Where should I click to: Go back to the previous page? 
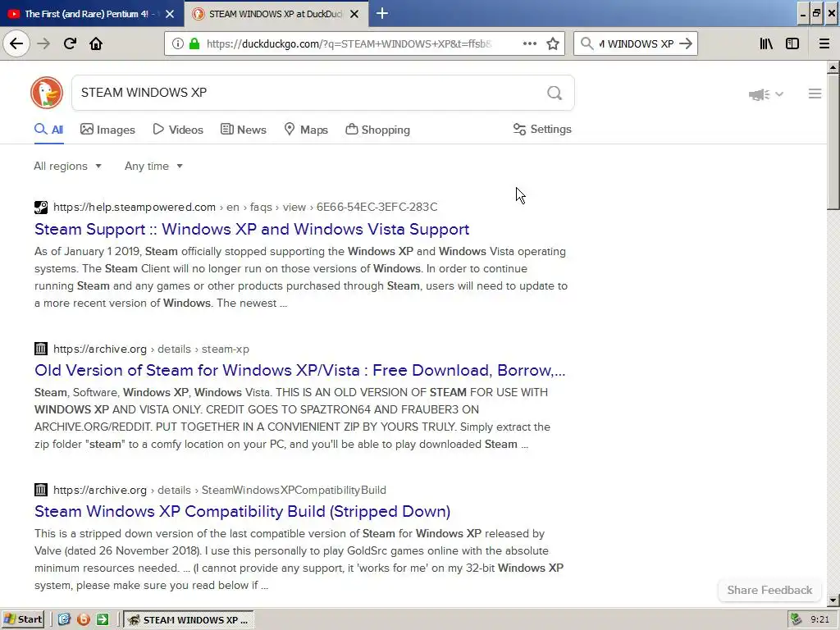[16, 43]
